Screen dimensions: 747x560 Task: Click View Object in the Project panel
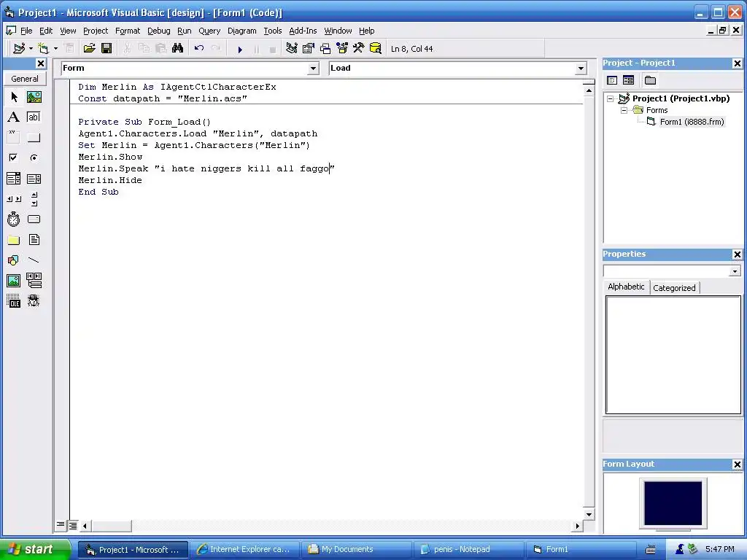click(628, 80)
